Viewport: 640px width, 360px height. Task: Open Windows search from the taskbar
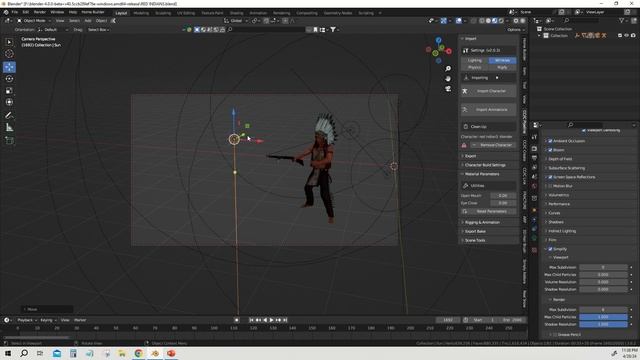pyautogui.click(x=24, y=353)
